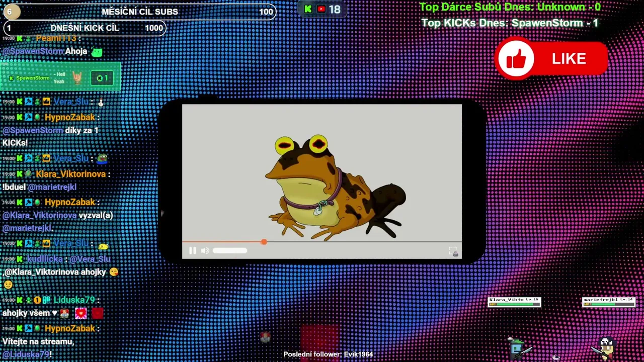Click the green emote after Ahoja
The image size is (644, 362).
(97, 51)
